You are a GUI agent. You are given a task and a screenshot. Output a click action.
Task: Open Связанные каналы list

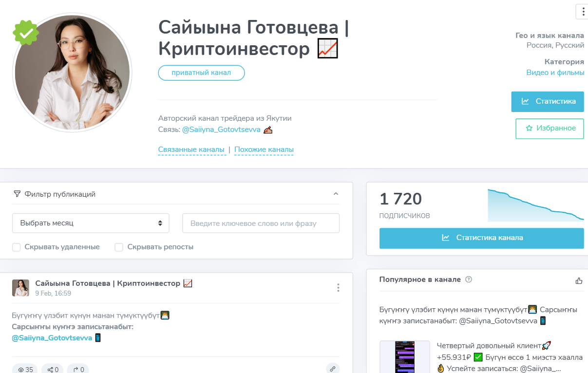191,149
